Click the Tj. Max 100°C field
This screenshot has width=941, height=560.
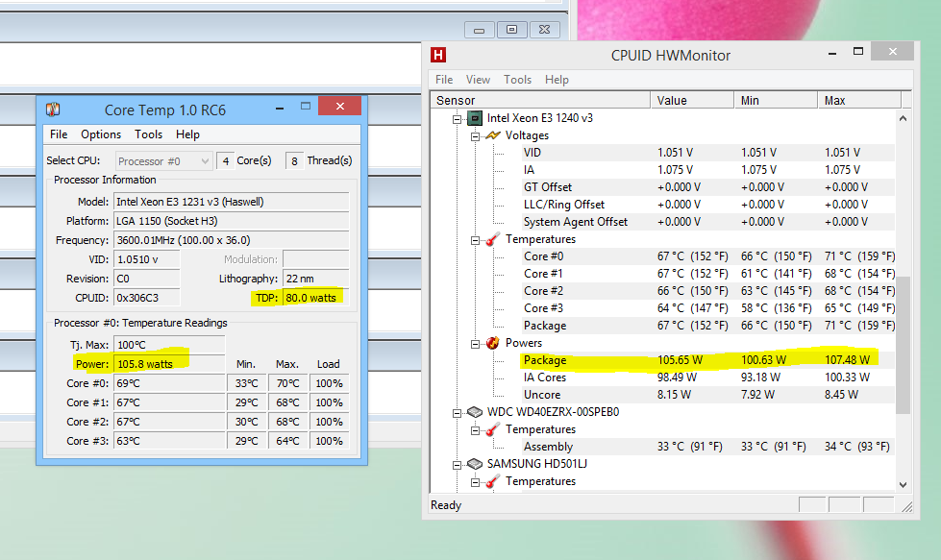(x=169, y=345)
